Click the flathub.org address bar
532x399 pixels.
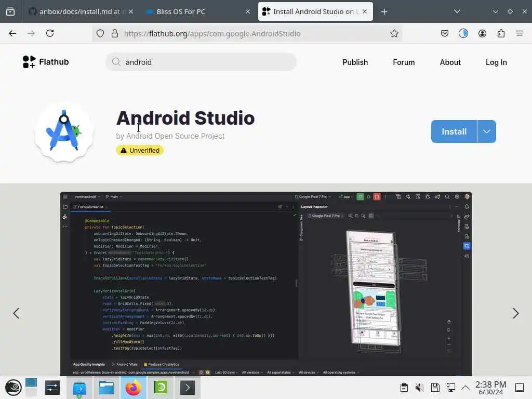point(247,33)
